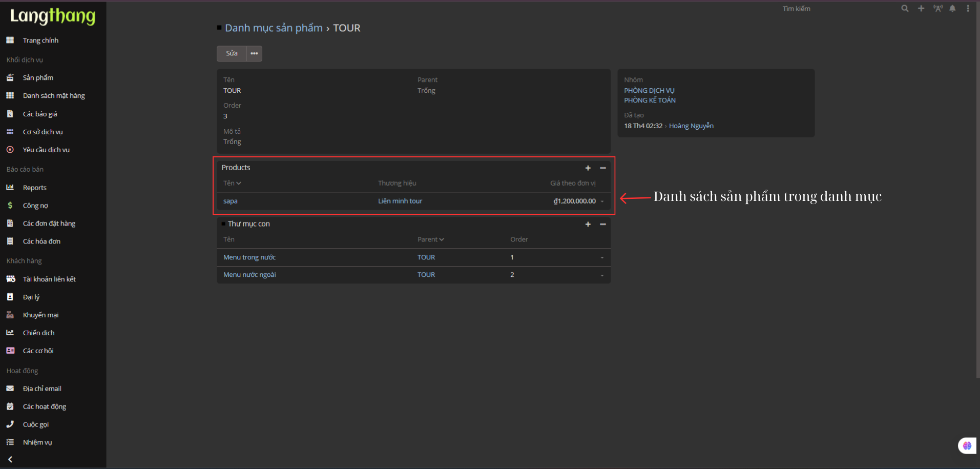Screen dimensions: 980x469
Task: Add a product with Products panel plus icon
Action: point(588,168)
